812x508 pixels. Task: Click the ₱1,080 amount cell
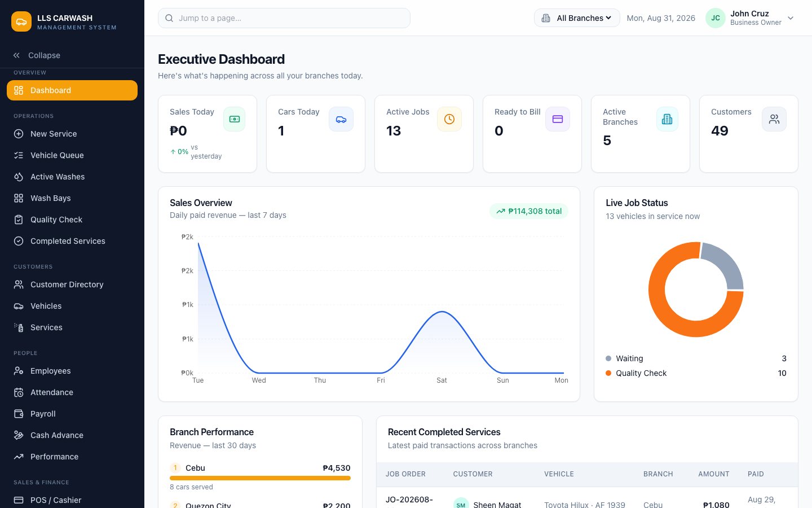tap(716, 505)
